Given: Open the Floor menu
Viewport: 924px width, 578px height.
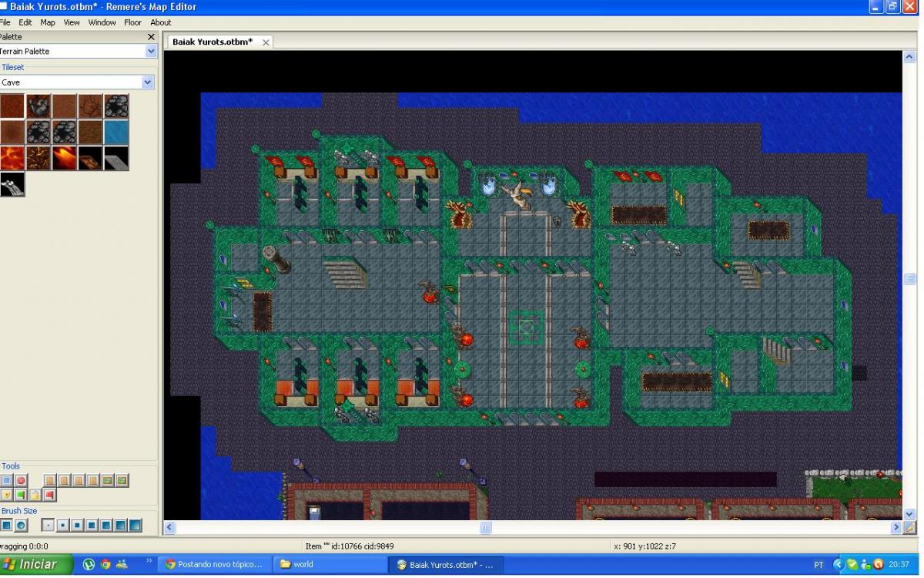Looking at the screenshot, I should [132, 22].
